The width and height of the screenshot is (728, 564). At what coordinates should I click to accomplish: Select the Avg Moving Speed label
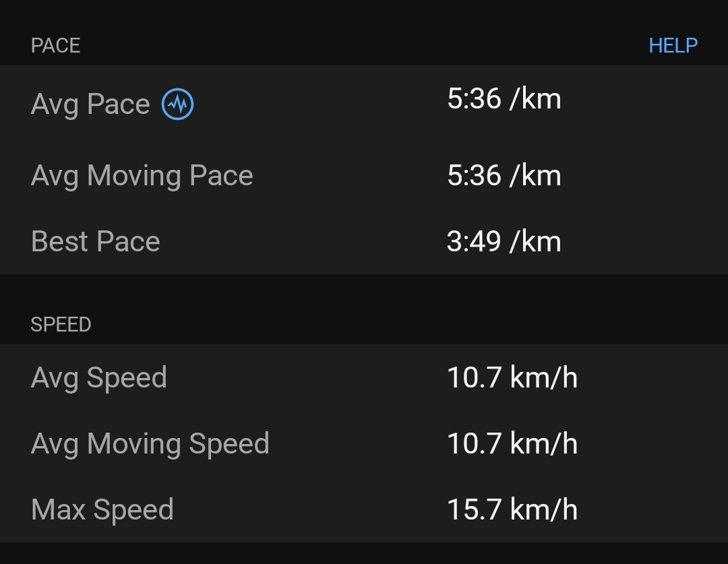(150, 444)
